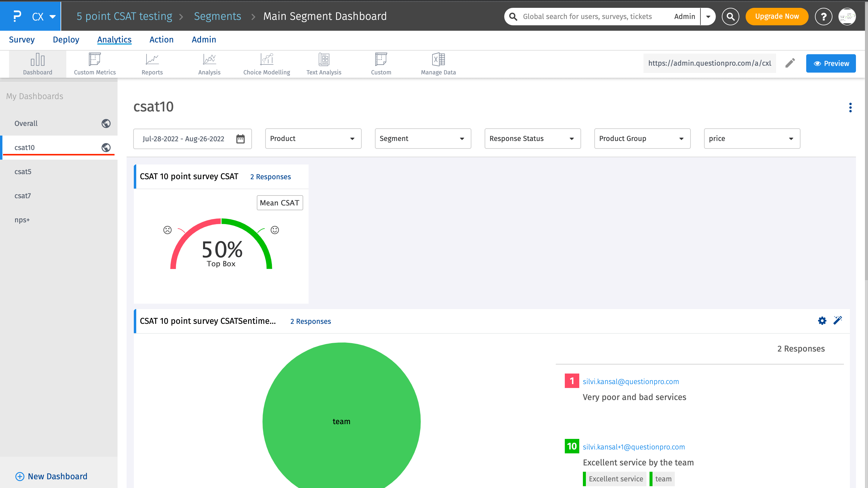Toggle the Mean CSAT view
868x488 pixels.
coord(279,203)
